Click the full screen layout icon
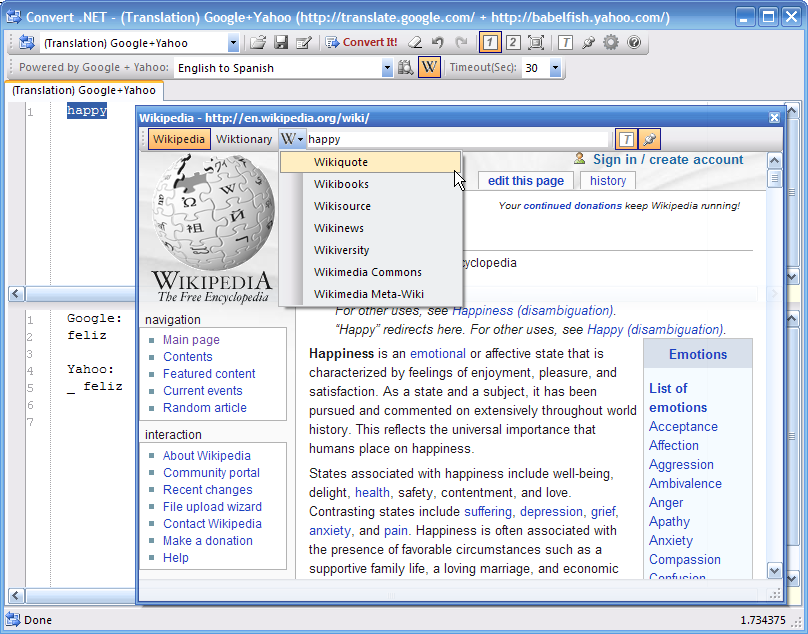The width and height of the screenshot is (808, 634). pyautogui.click(x=536, y=43)
